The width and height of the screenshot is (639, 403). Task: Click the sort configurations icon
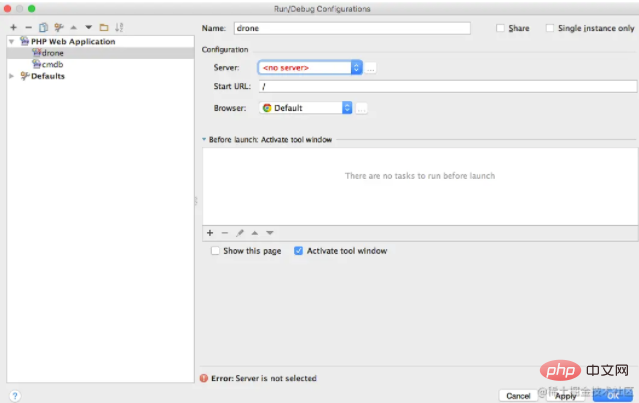click(x=119, y=27)
